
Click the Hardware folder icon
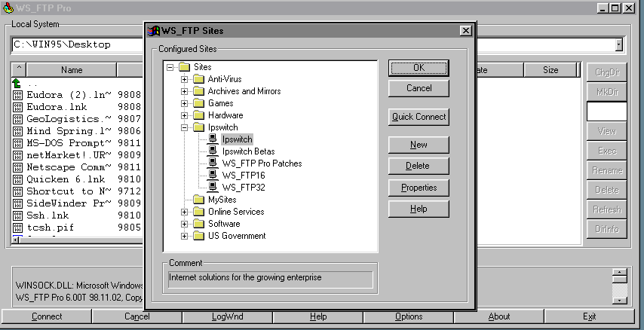[199, 115]
